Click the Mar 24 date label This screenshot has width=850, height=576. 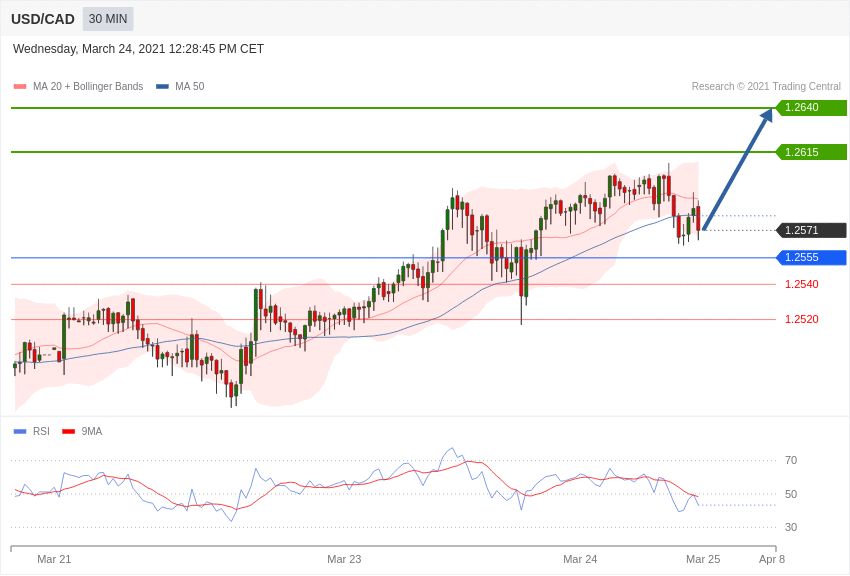click(x=580, y=559)
